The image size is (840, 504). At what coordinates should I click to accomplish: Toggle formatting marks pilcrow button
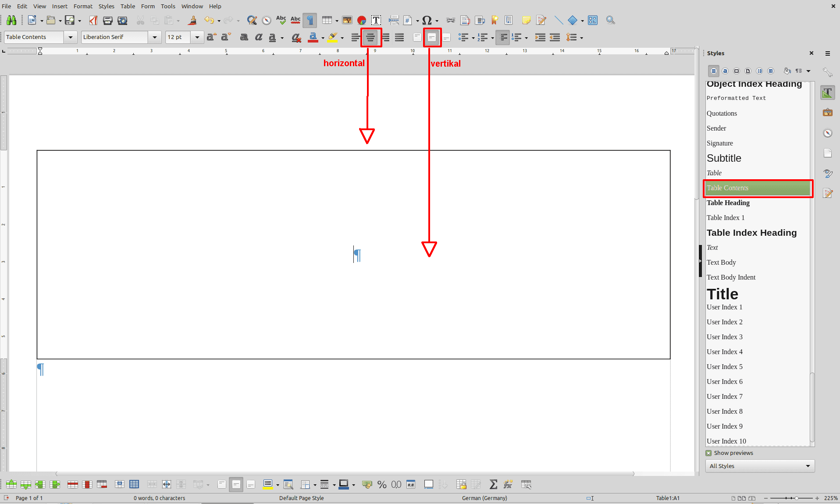[310, 20]
